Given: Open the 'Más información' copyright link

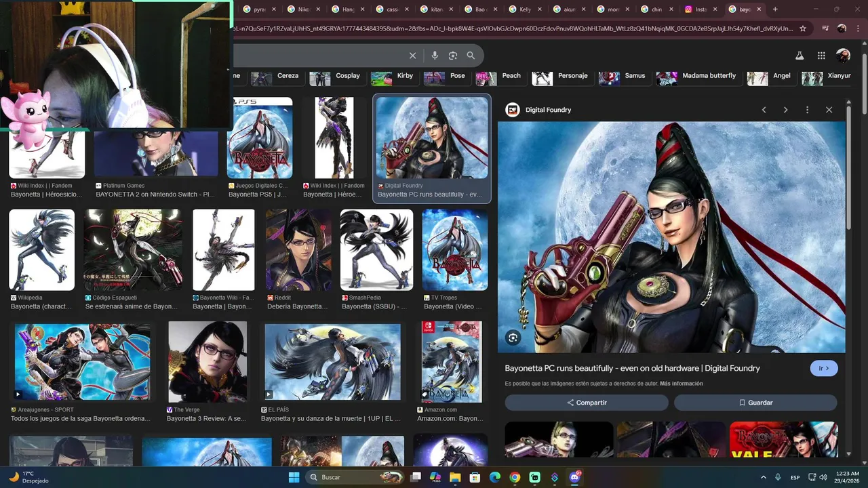Looking at the screenshot, I should (x=682, y=384).
